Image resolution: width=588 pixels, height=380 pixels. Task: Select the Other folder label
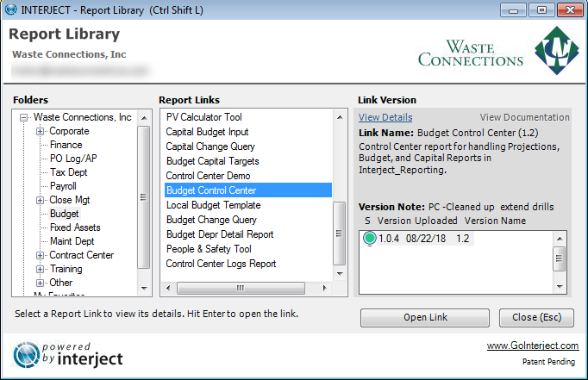pos(60,283)
